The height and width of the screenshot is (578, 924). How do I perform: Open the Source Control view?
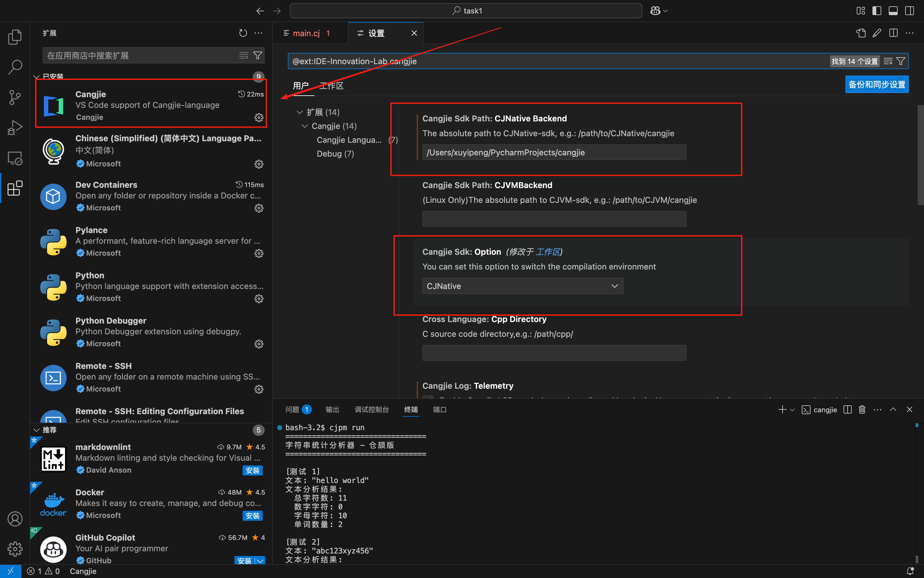pos(15,97)
